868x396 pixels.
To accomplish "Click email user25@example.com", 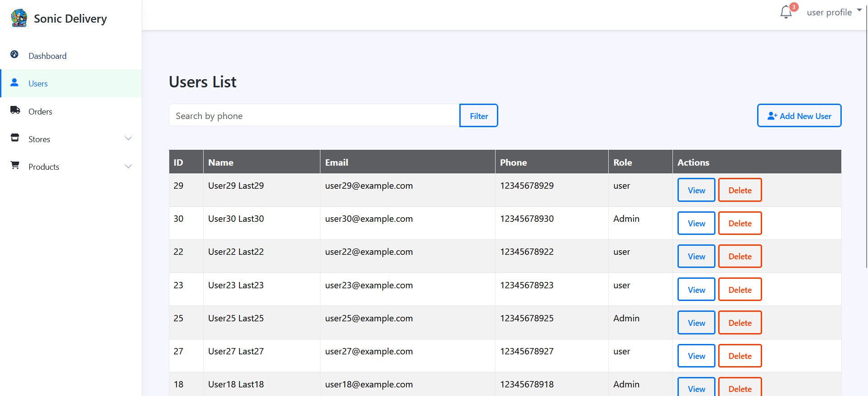I will (369, 318).
